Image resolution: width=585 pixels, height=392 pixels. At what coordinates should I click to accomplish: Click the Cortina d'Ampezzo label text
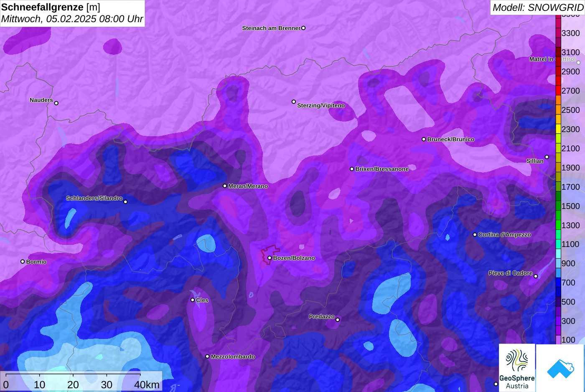pos(505,234)
